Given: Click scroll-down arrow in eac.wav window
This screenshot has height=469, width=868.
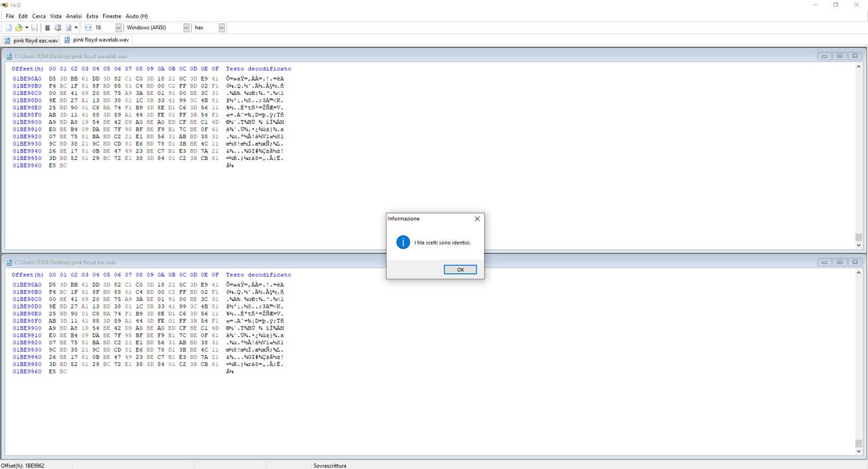Looking at the screenshot, I should pyautogui.click(x=859, y=451).
